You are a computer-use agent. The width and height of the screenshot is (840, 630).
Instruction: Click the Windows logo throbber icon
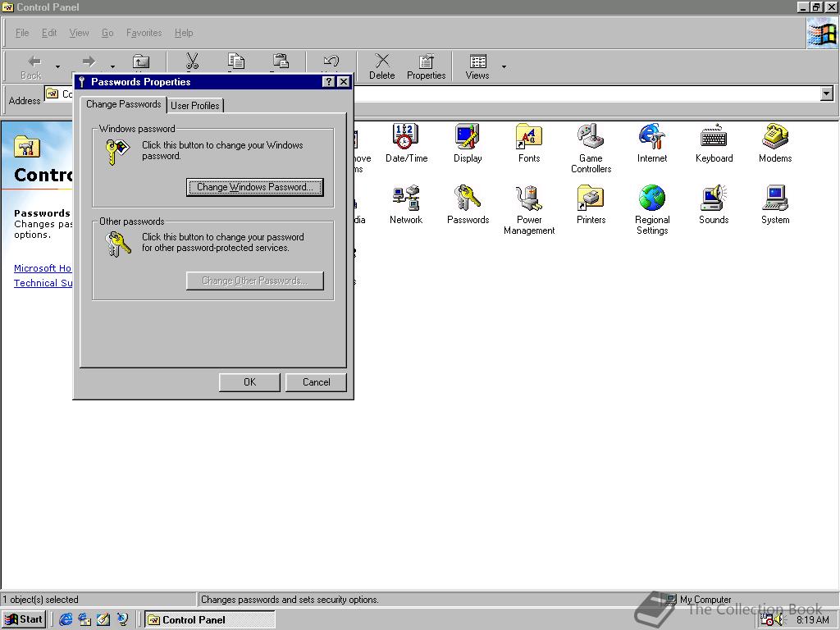[822, 33]
